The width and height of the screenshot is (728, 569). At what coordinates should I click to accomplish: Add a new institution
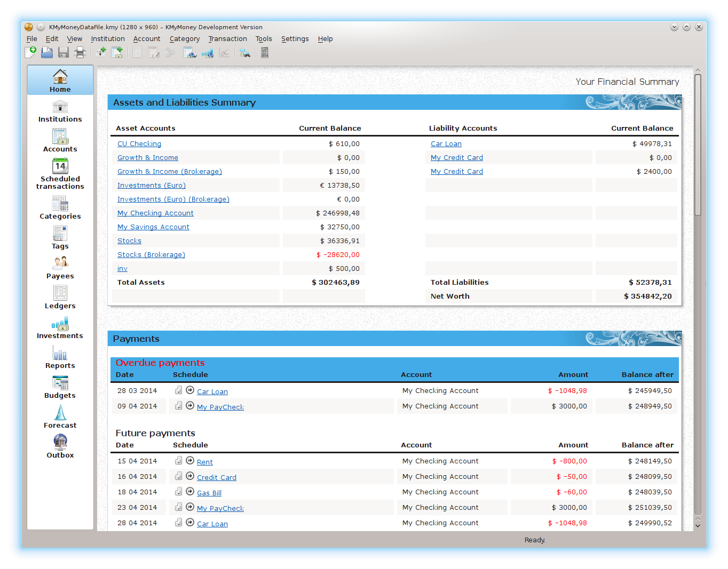100,52
